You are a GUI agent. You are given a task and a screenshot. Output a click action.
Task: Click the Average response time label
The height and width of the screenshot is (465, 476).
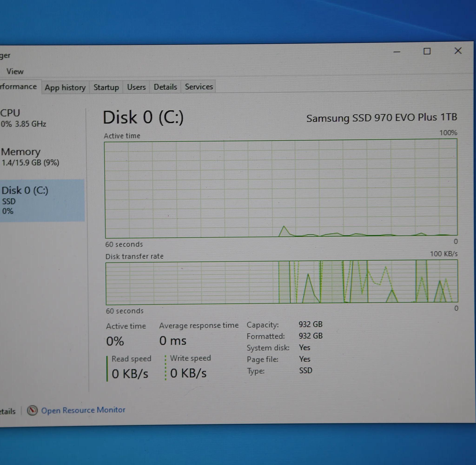point(199,325)
